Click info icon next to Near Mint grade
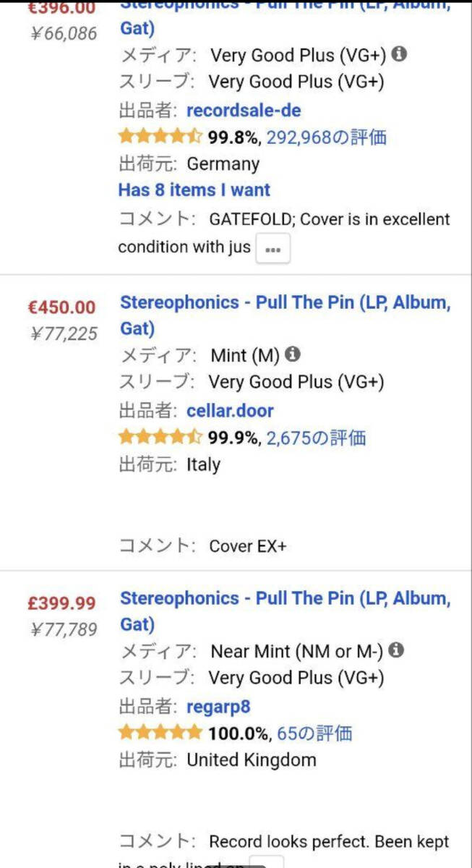Viewport: 472px width, 868px height. coord(396,650)
